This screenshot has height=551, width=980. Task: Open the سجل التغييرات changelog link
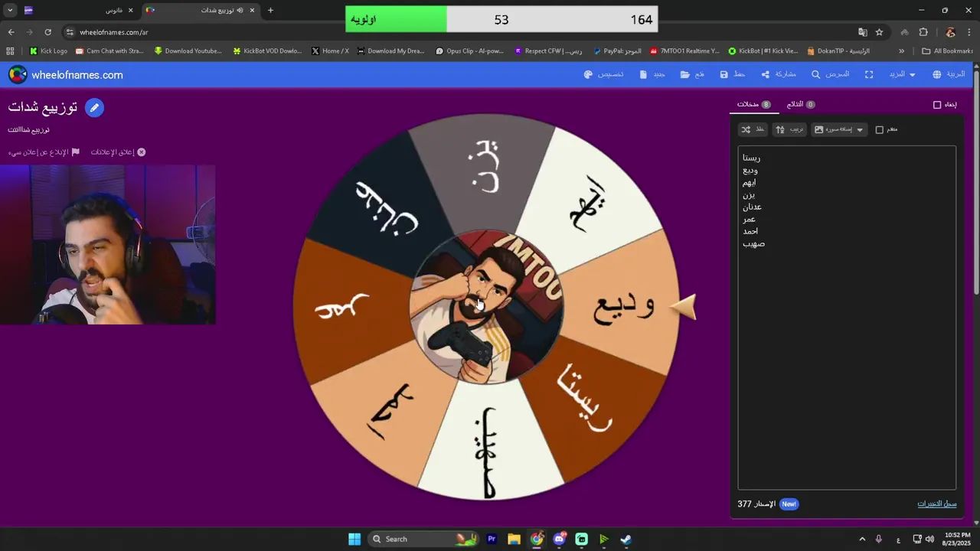[x=937, y=504]
